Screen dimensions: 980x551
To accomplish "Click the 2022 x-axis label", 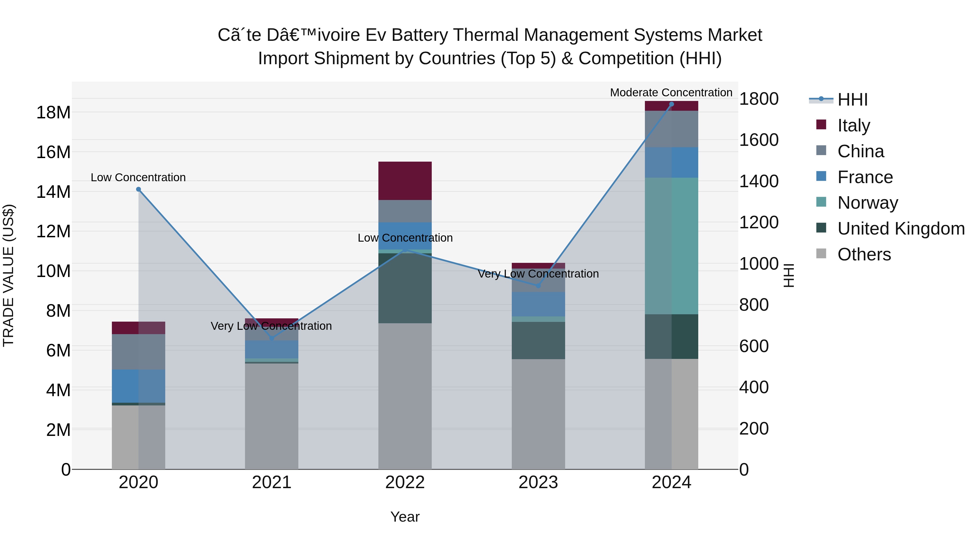I will coord(405,482).
